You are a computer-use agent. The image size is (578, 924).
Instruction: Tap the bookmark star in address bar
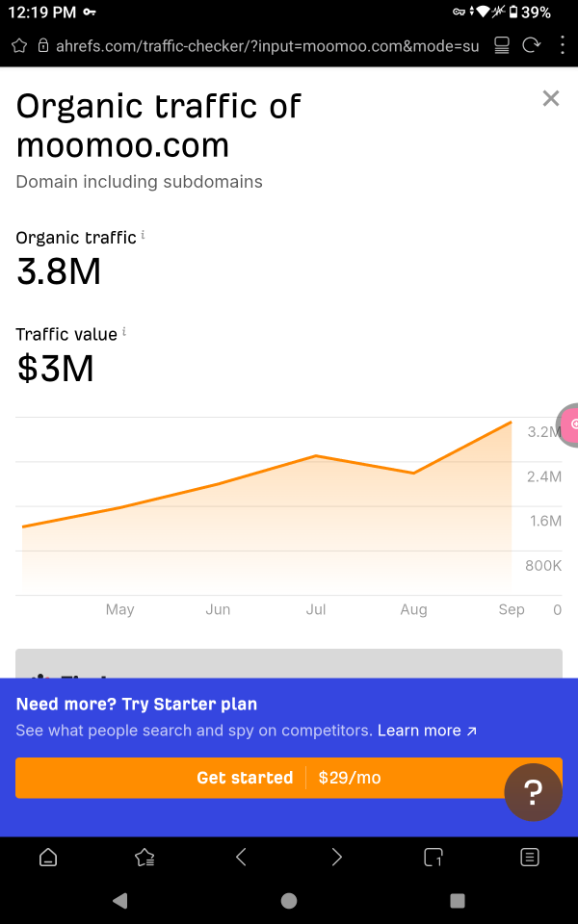19,46
